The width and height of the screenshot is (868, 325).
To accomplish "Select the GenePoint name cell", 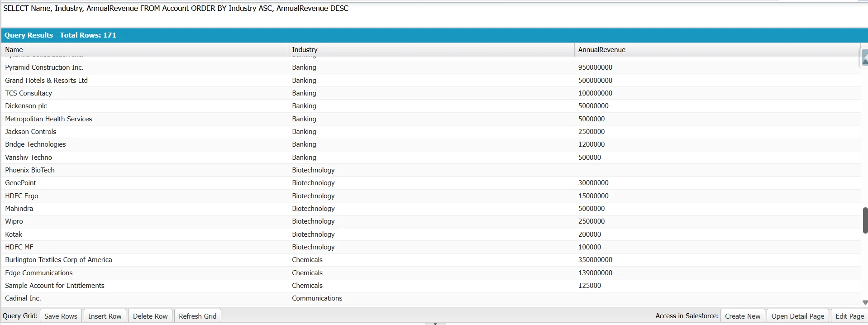I will tap(144, 183).
